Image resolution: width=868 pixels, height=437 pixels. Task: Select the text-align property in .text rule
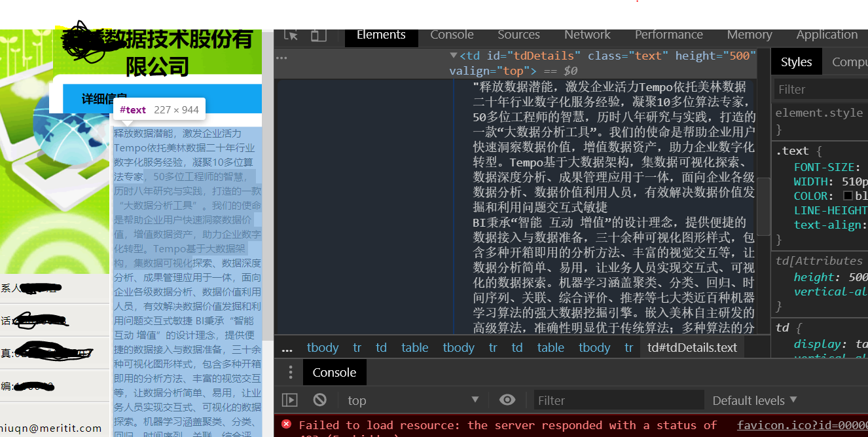tap(827, 225)
